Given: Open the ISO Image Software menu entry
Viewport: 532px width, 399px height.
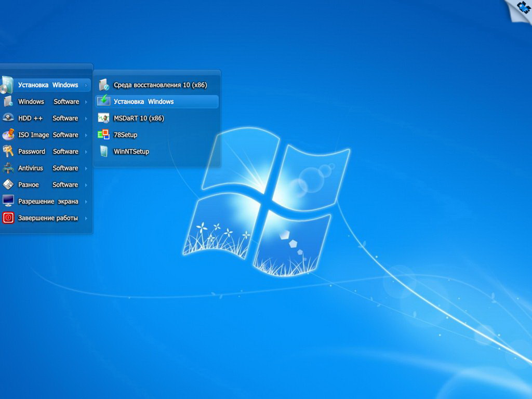Looking at the screenshot, I should coord(46,135).
